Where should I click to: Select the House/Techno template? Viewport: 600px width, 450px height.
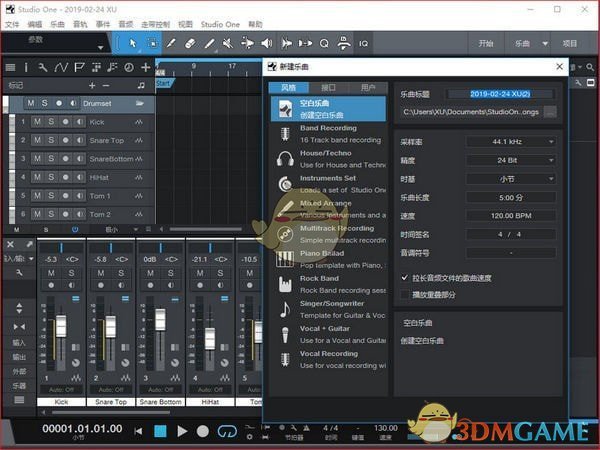328,159
